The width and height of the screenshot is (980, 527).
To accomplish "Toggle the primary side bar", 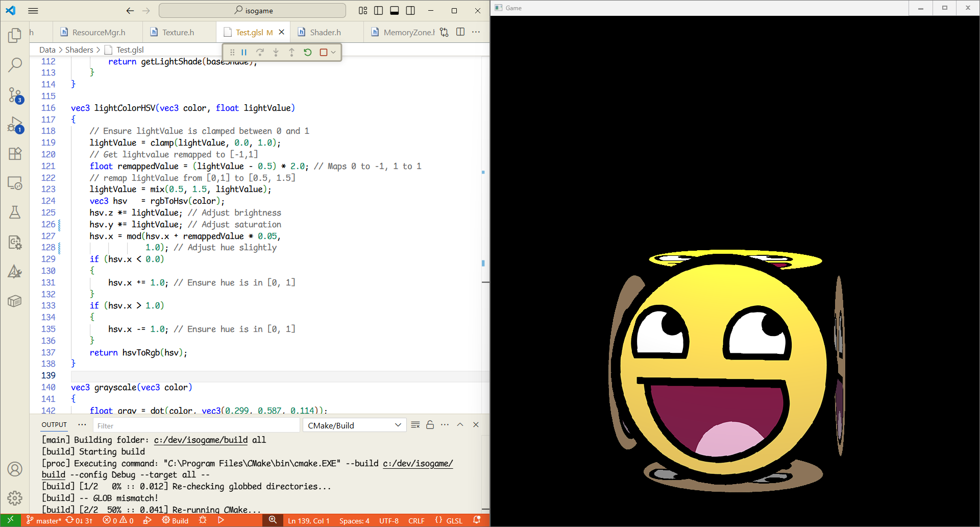I will point(379,11).
